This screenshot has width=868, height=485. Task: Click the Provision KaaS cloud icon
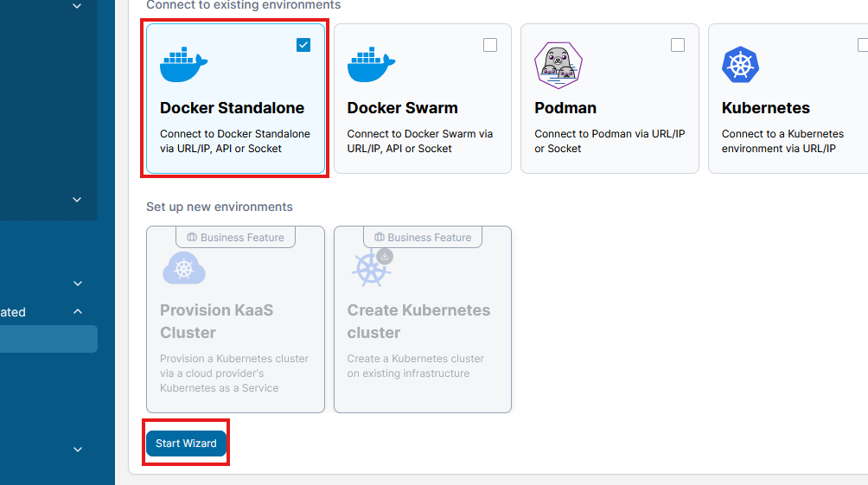click(183, 268)
